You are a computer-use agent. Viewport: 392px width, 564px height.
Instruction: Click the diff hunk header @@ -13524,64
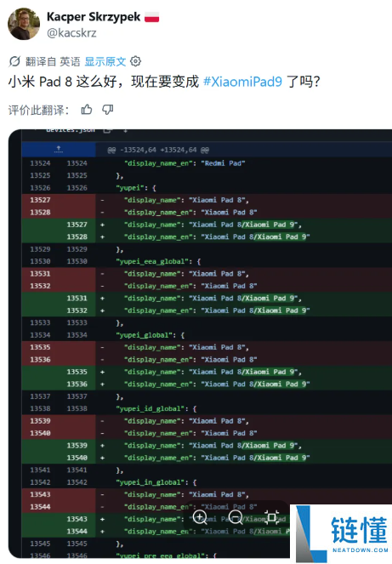[x=158, y=150]
